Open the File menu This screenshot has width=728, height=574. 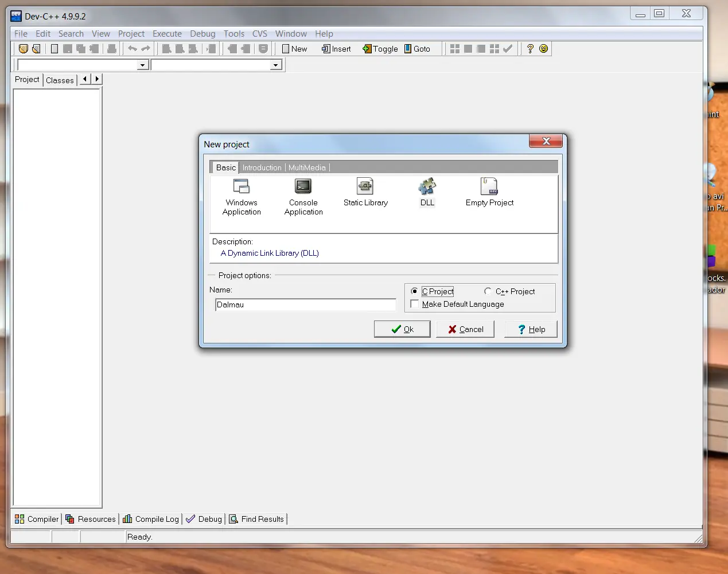click(x=21, y=34)
